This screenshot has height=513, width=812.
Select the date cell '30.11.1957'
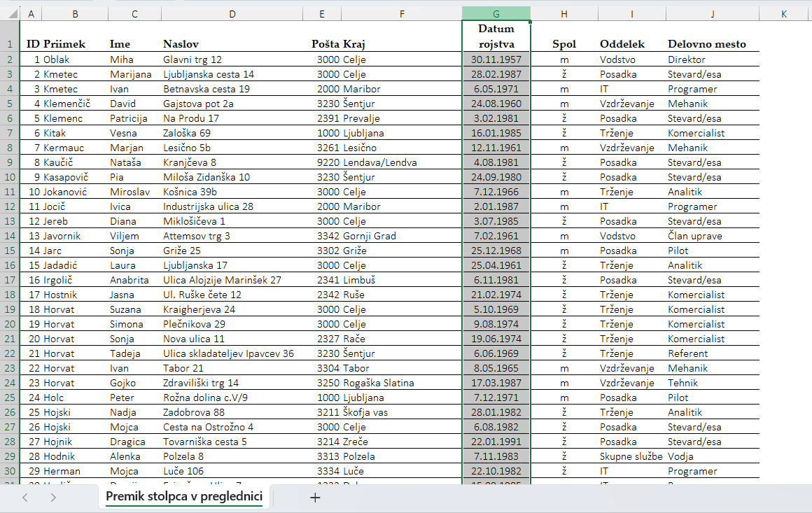[x=496, y=59]
